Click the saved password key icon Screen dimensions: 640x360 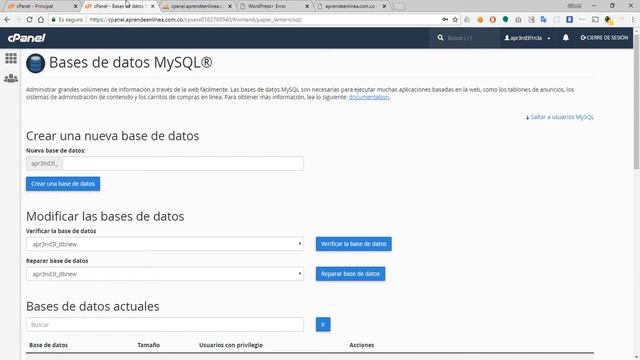coord(445,20)
